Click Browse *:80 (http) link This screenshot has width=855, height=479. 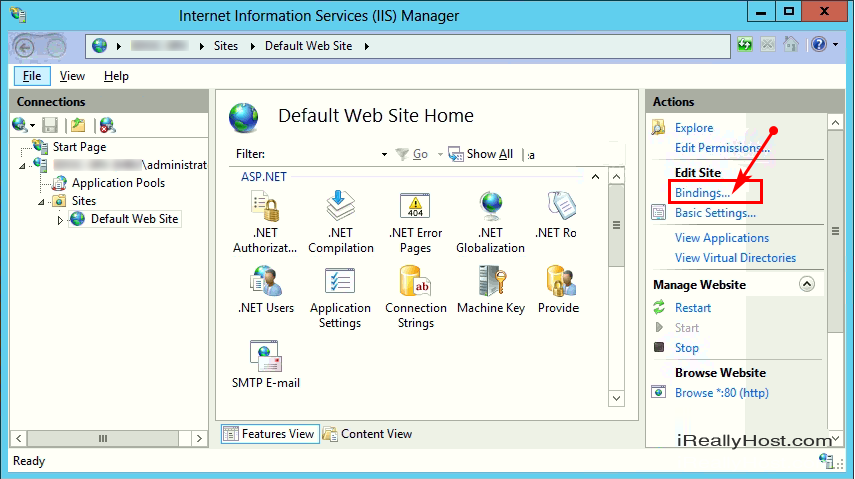(x=721, y=393)
